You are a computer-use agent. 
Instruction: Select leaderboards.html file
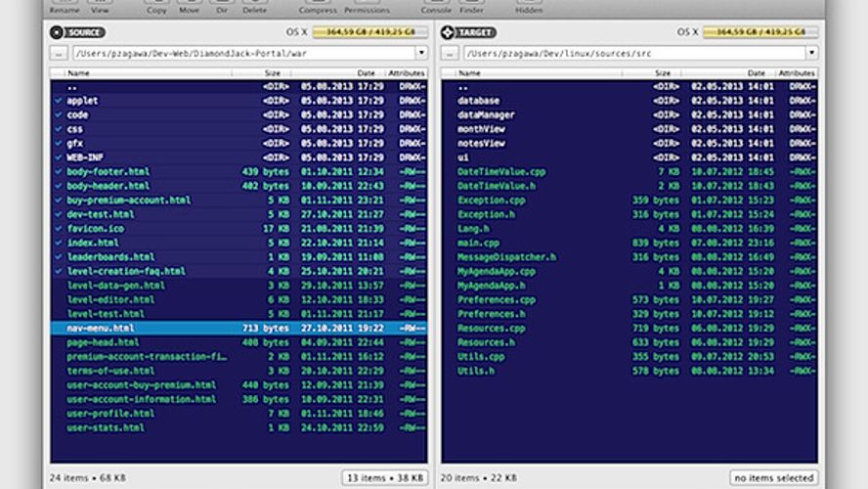click(239, 257)
